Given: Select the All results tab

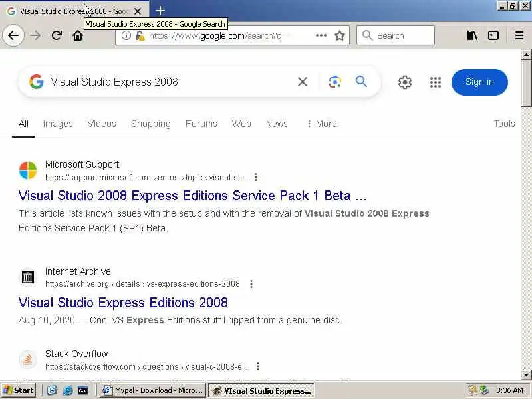Looking at the screenshot, I should 23,124.
